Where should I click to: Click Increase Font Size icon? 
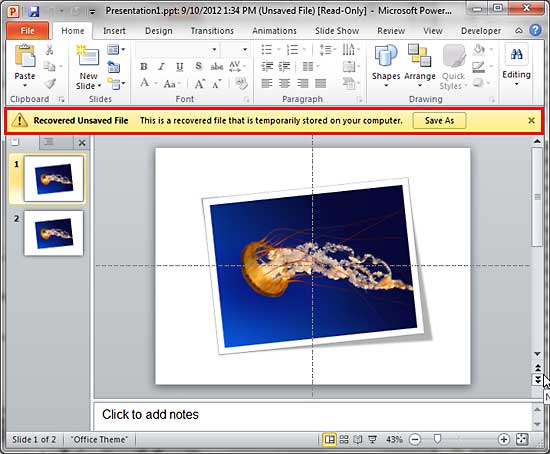(x=199, y=84)
